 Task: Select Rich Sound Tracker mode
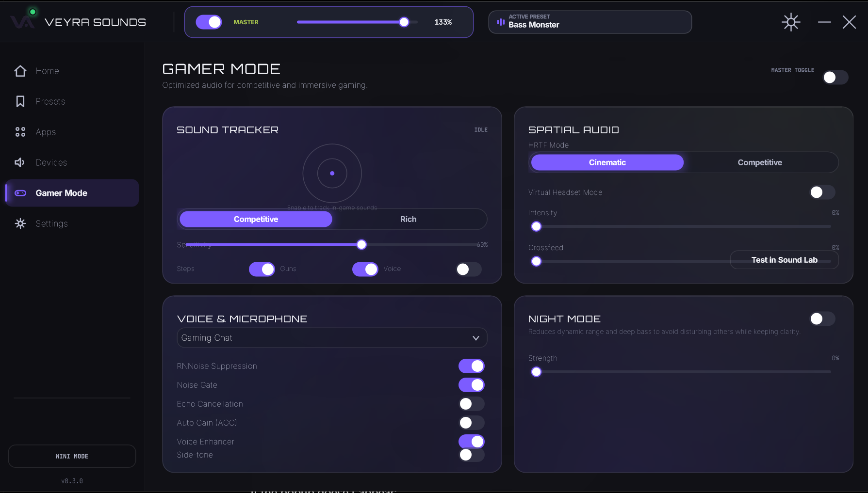click(408, 219)
